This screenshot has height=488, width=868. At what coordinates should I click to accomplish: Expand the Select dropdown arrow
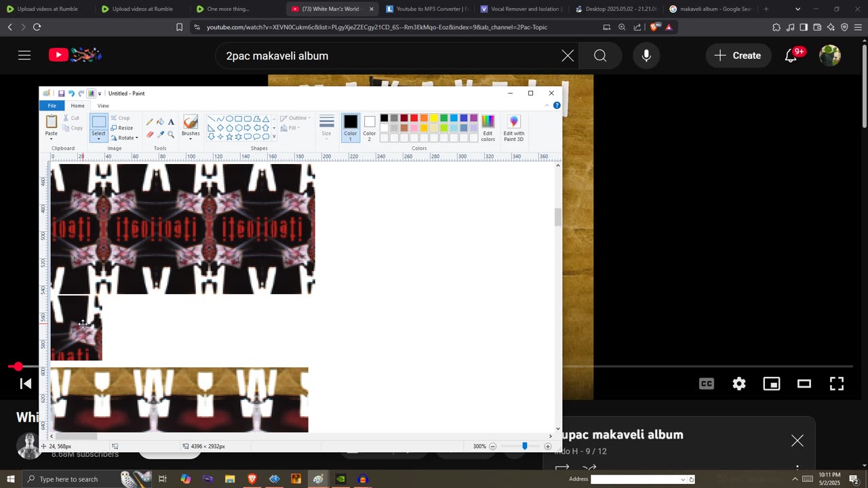(99, 138)
